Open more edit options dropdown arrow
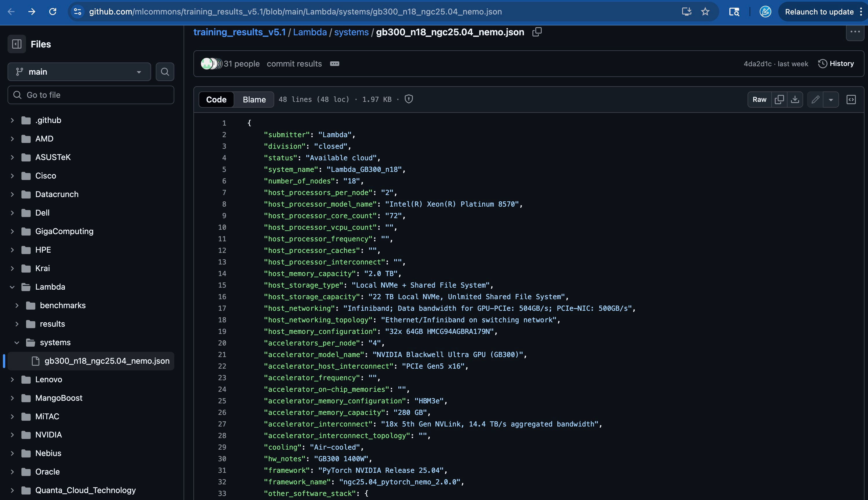868x500 pixels. point(831,100)
